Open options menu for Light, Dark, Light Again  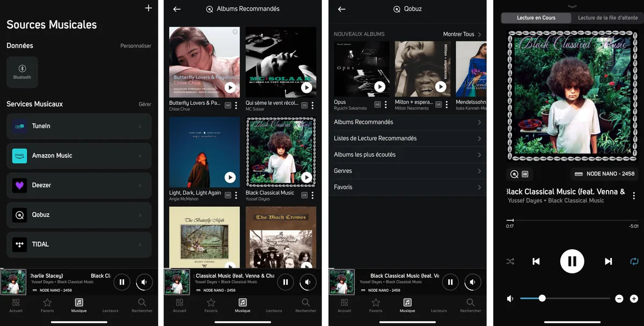click(x=236, y=195)
